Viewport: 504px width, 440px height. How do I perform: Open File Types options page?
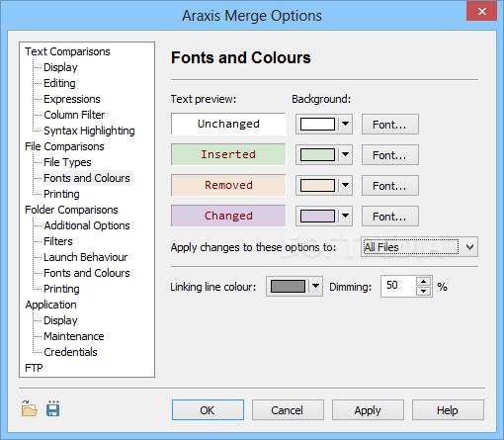(x=67, y=162)
